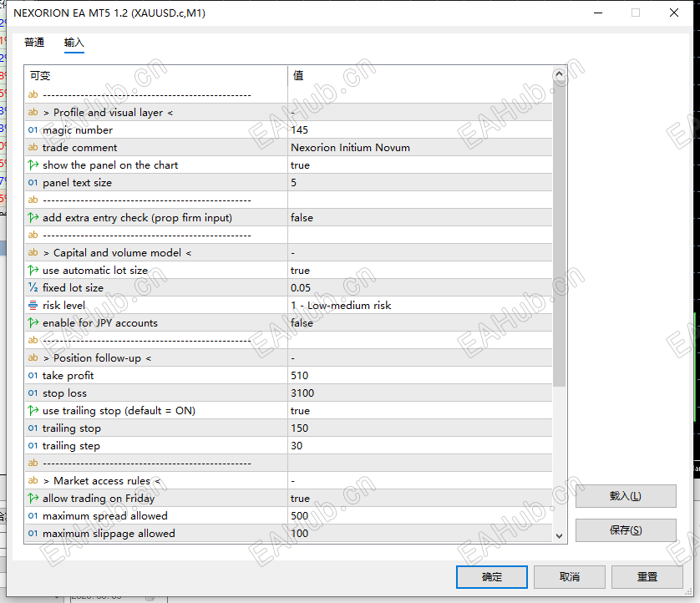Click the integer icon beside panel text size
Image resolution: width=700 pixels, height=603 pixels.
pos(33,183)
